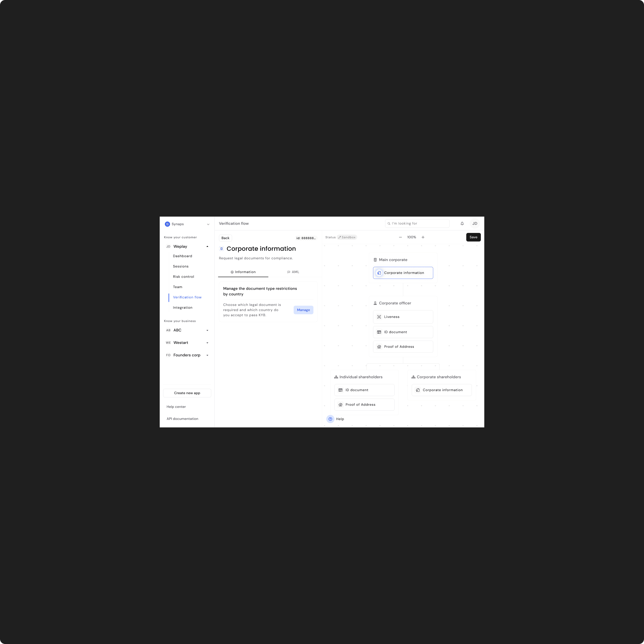Select the Liveness node in Corporate officer
The height and width of the screenshot is (644, 644).
point(403,317)
